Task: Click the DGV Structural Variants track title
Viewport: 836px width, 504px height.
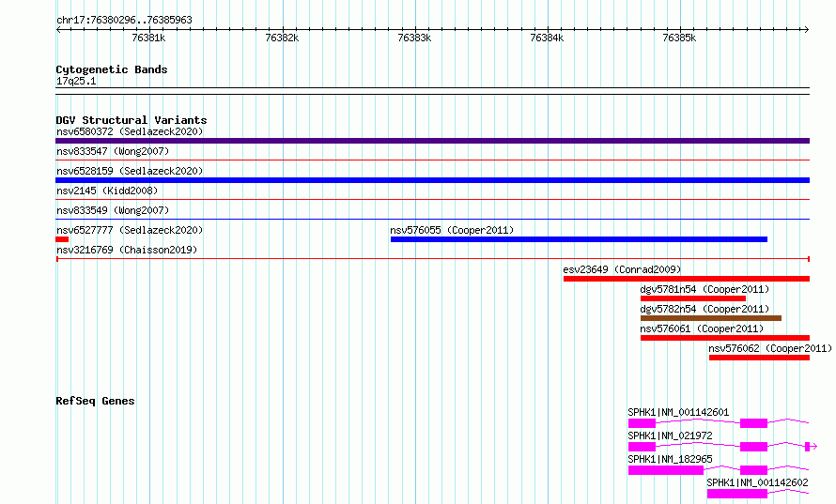Action: (132, 120)
